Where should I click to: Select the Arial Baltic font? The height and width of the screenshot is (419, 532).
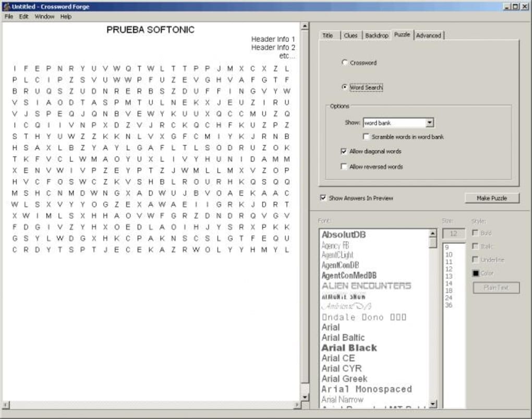click(343, 338)
